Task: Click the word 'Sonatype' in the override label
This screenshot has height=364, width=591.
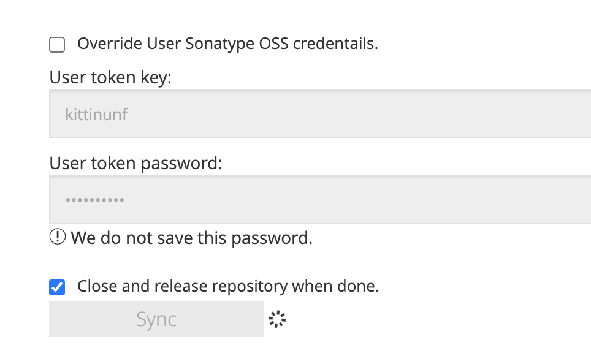Action: (219, 45)
